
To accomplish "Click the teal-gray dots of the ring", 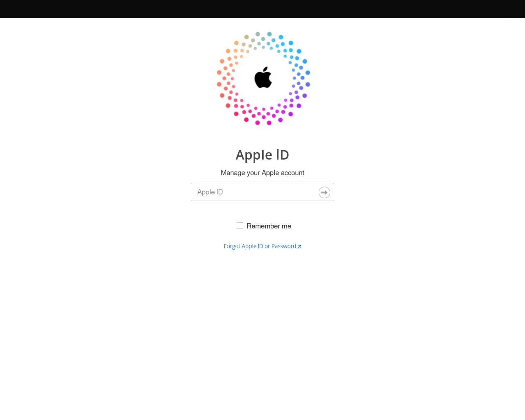I will pos(258,41).
